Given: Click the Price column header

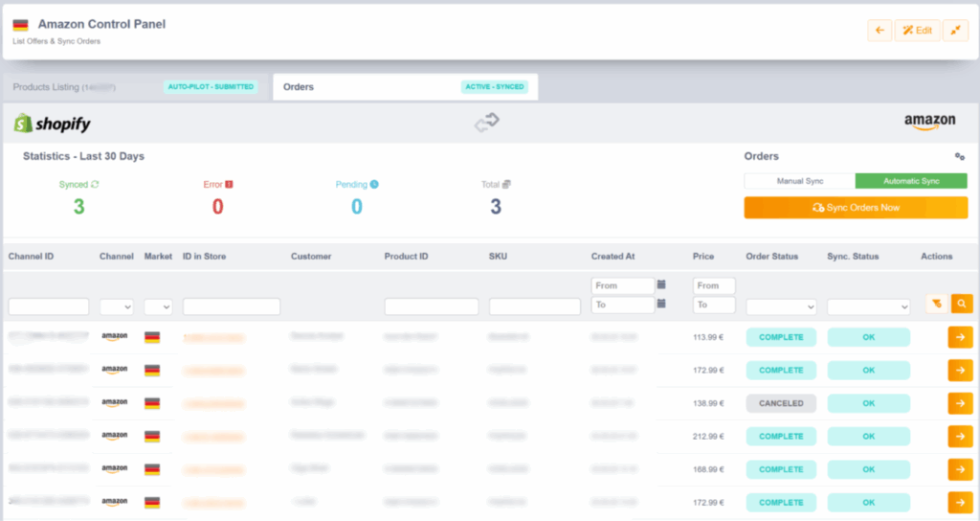Looking at the screenshot, I should point(703,257).
